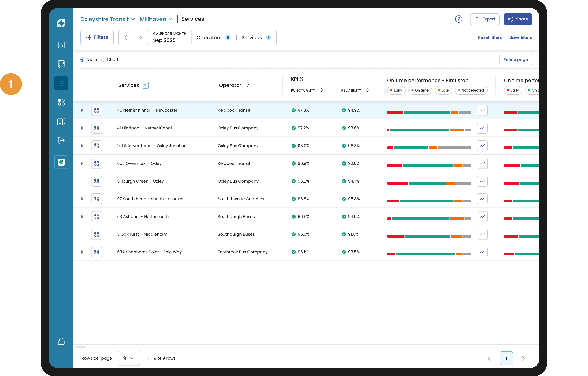588x376 pixels.
Task: Toggle the Not detected legend pill
Action: tap(471, 90)
